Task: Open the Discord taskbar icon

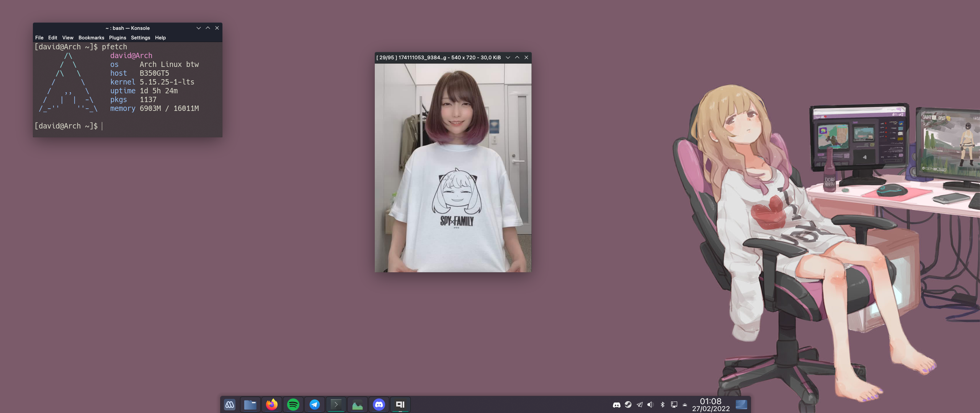Action: pos(379,405)
